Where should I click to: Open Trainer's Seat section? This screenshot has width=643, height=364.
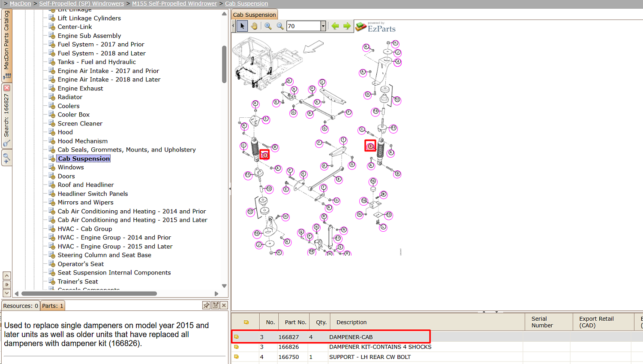tap(78, 281)
